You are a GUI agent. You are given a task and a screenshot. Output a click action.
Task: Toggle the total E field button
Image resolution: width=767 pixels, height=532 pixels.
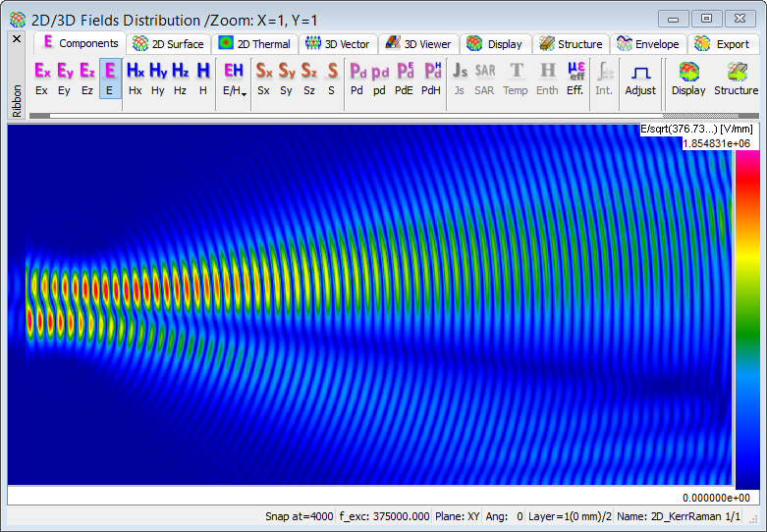[x=110, y=78]
